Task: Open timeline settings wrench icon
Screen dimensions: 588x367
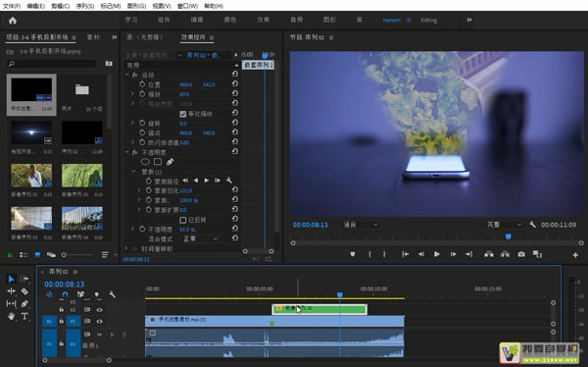Action: [x=112, y=294]
